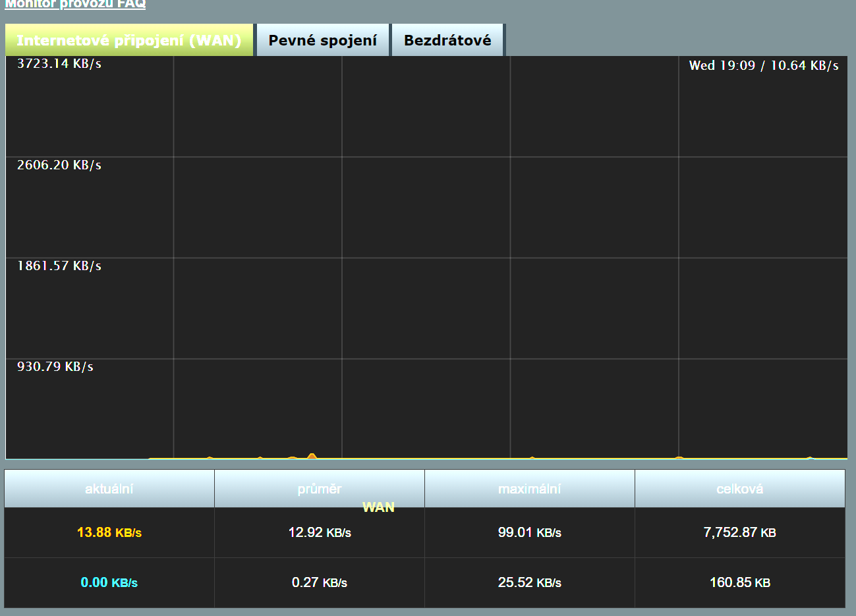The image size is (856, 616).
Task: Click the 930.79 KB/s graph axis label
Action: pos(55,367)
